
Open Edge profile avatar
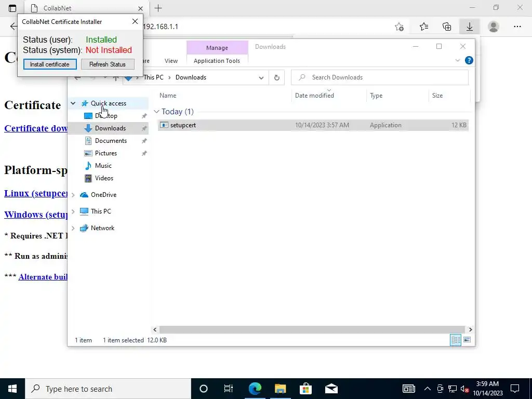point(494,26)
